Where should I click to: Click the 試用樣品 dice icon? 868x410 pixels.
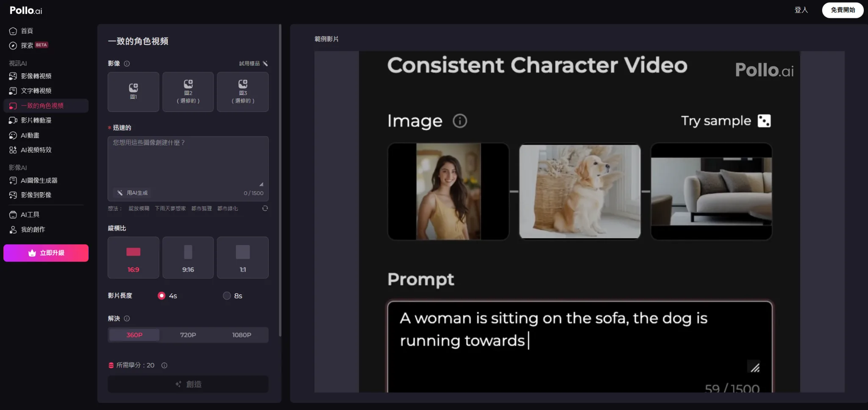[x=265, y=64]
